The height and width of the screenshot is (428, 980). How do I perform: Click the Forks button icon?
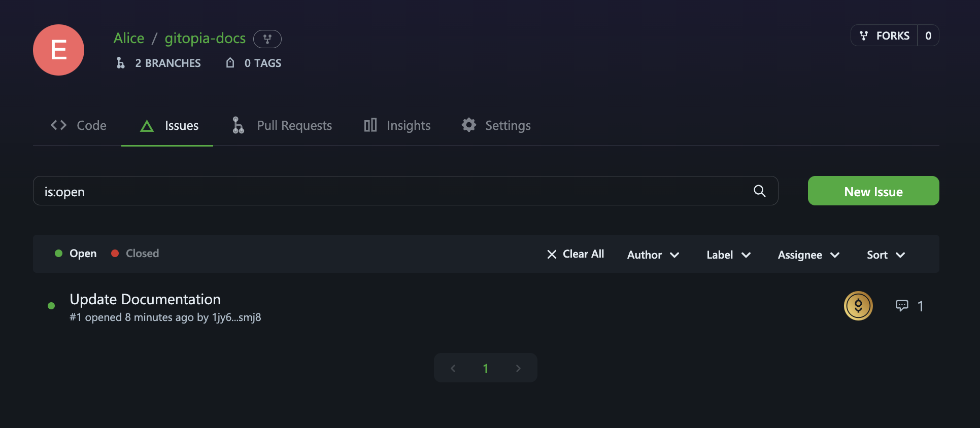pyautogui.click(x=864, y=35)
